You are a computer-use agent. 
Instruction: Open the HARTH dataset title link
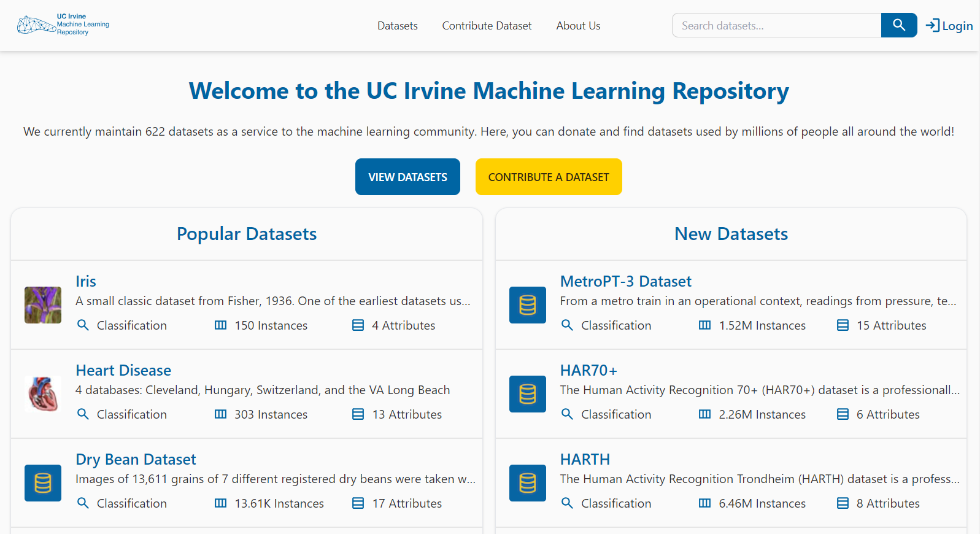585,459
